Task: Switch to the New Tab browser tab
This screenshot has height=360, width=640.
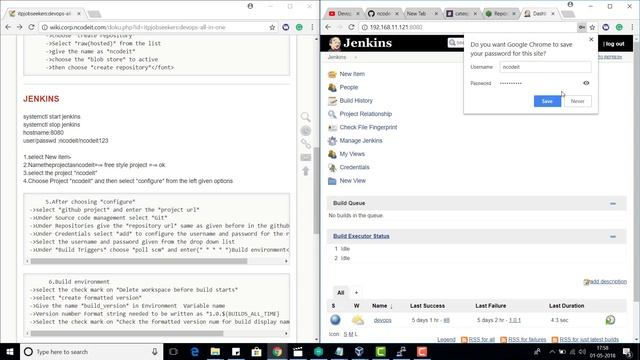Action: (x=421, y=13)
